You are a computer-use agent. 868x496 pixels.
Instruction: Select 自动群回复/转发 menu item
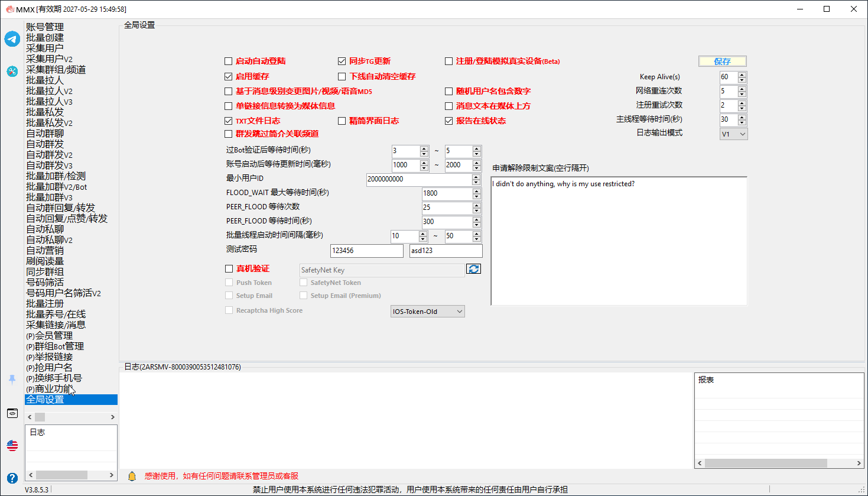point(61,208)
